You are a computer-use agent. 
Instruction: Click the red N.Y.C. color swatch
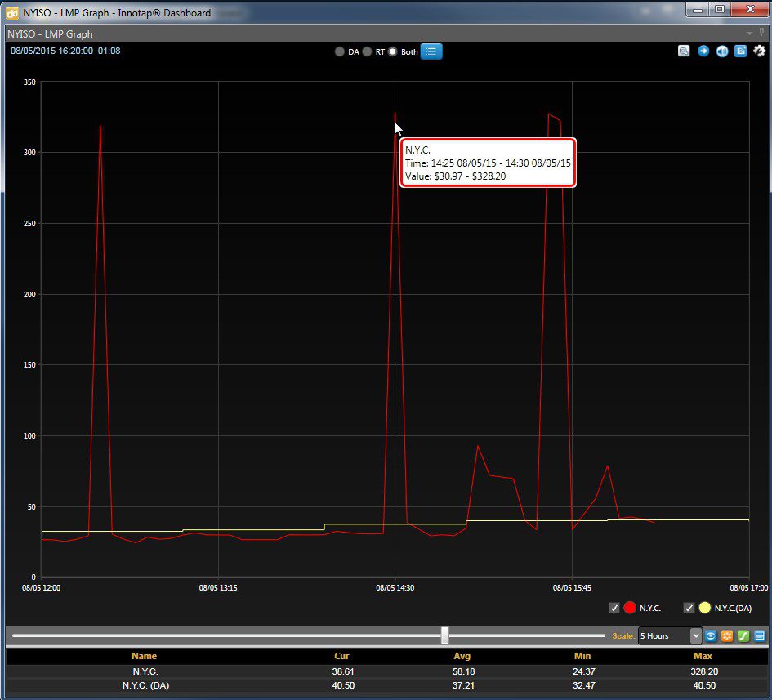[x=630, y=608]
